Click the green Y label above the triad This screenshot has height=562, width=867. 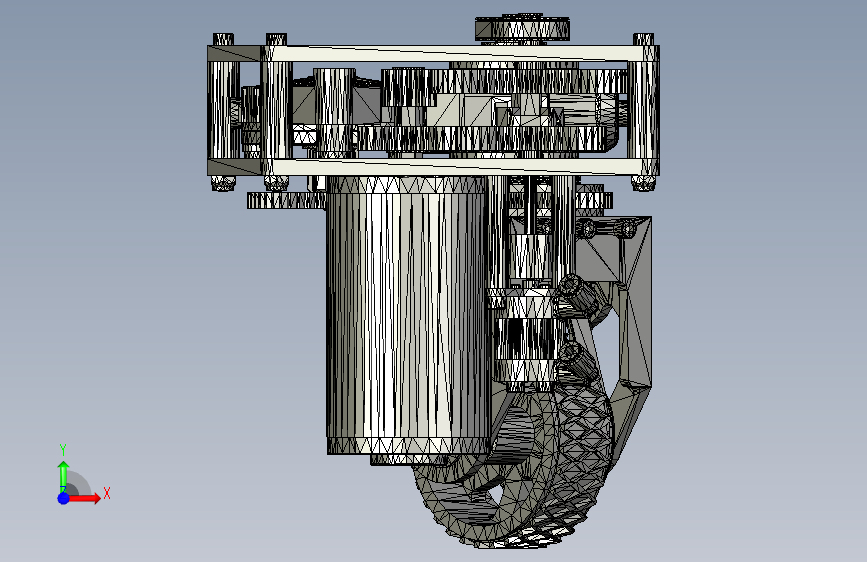63,450
